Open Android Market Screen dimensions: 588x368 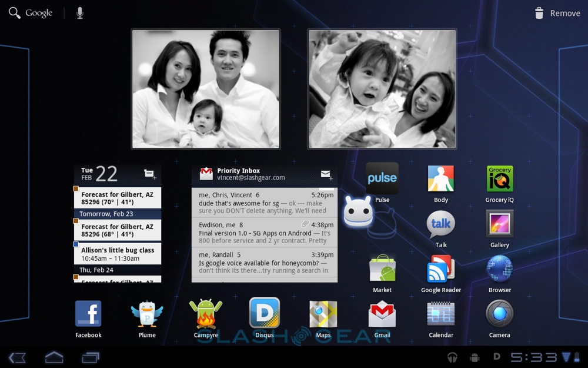click(x=382, y=270)
